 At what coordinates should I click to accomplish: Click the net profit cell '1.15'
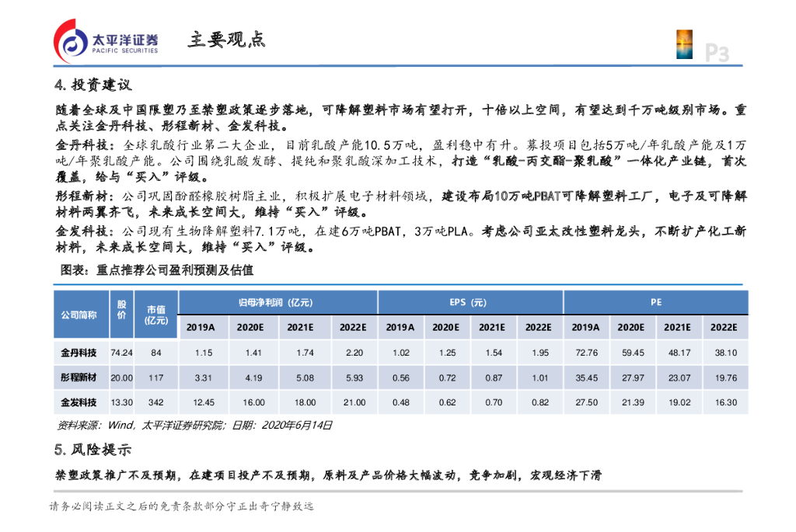tap(204, 353)
